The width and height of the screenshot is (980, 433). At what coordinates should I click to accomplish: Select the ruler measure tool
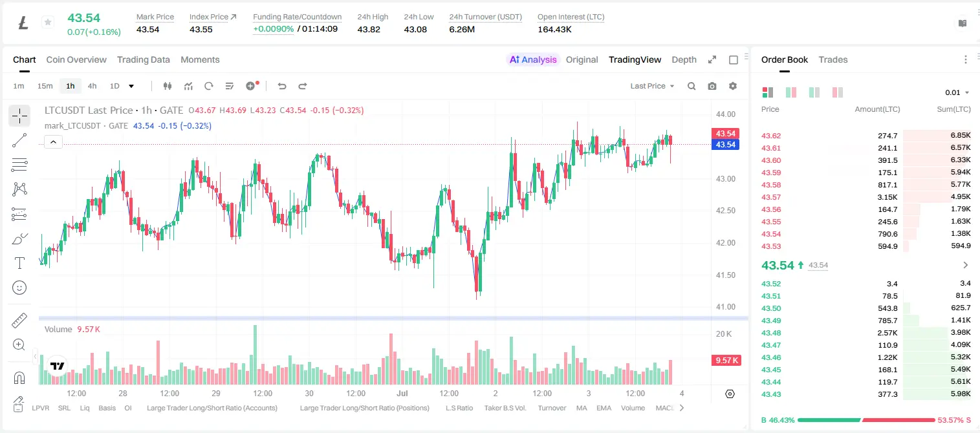point(19,320)
